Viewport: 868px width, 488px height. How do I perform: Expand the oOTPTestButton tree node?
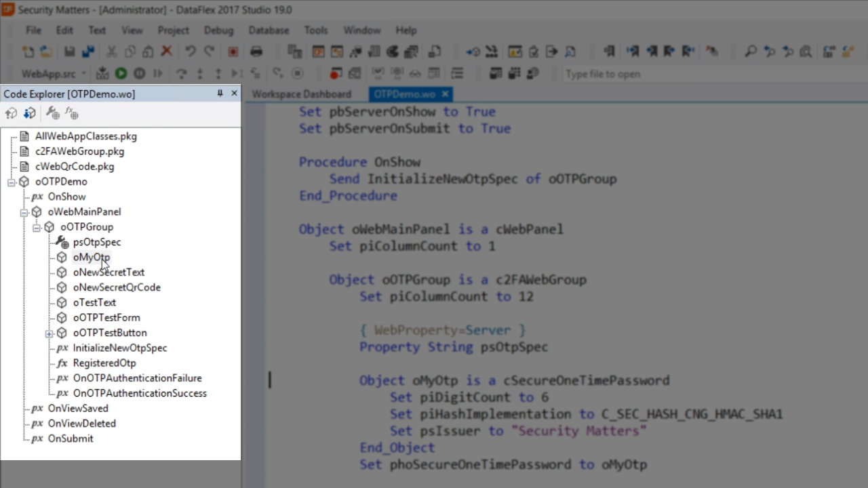coord(49,333)
